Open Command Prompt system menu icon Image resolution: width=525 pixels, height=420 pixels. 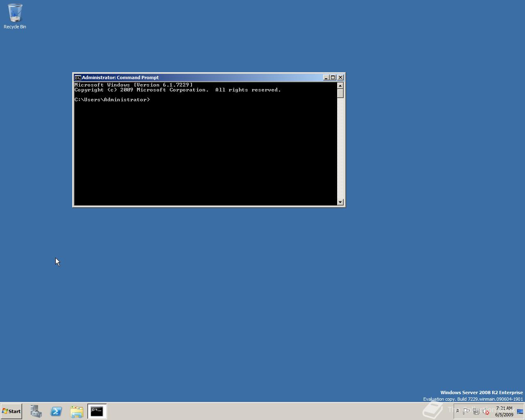click(x=78, y=78)
